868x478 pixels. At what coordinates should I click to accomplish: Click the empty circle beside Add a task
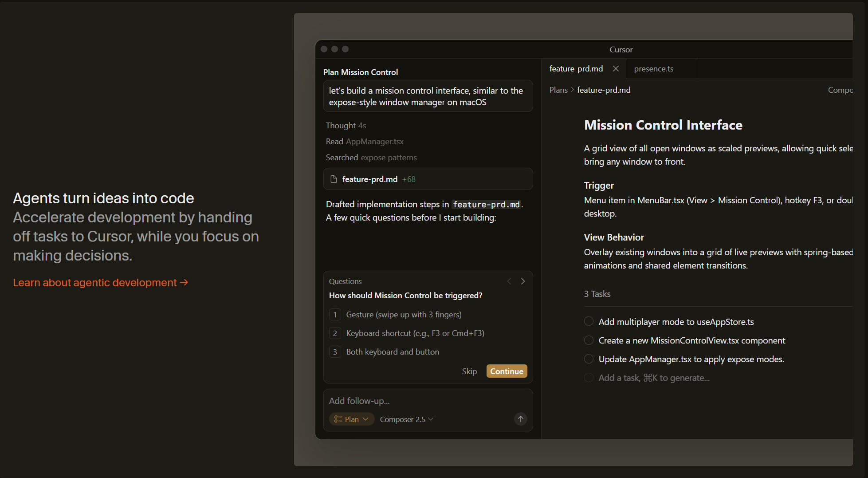(x=589, y=377)
